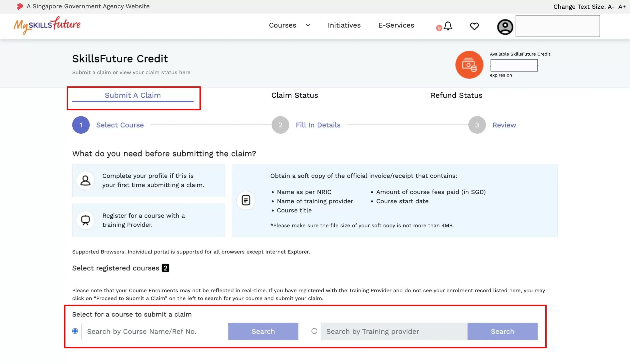The height and width of the screenshot is (364, 630).
Task: Switch to the Submit A Claim tab
Action: [x=133, y=95]
